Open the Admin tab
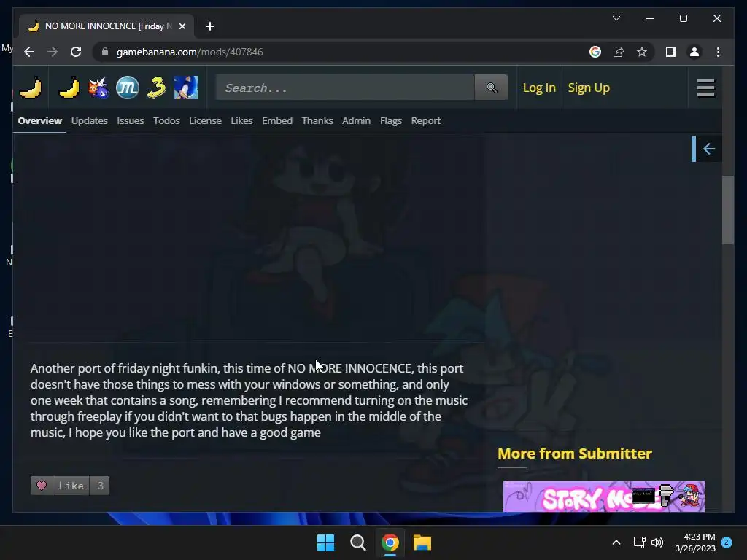Image resolution: width=747 pixels, height=560 pixels. click(356, 120)
